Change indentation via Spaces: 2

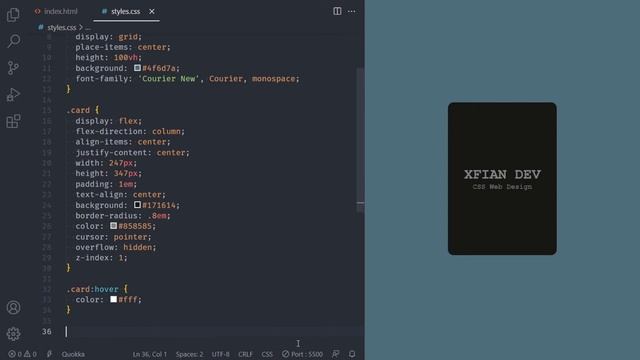coord(189,354)
